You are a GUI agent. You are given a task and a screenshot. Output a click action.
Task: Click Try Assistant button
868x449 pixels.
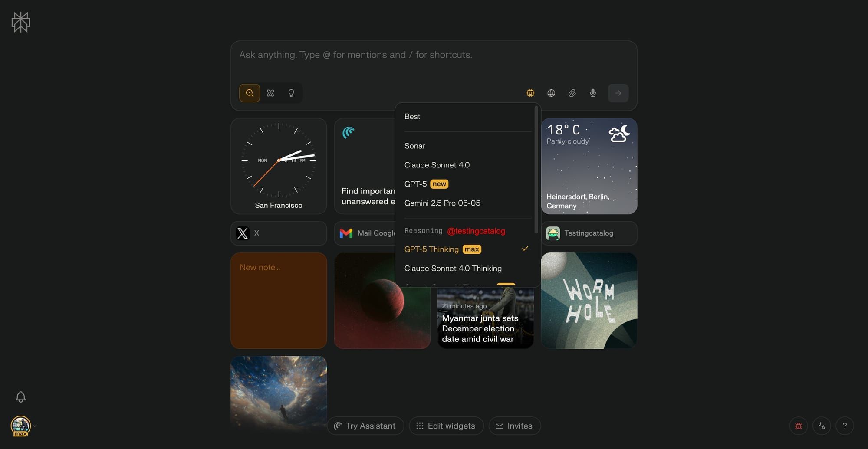(x=365, y=426)
